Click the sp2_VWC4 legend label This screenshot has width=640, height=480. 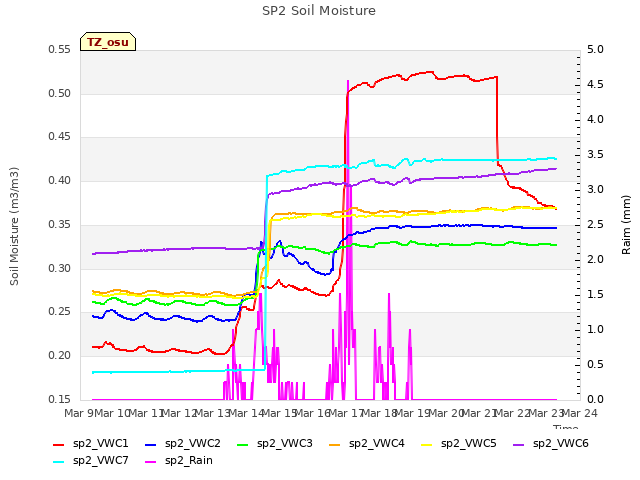(377, 443)
